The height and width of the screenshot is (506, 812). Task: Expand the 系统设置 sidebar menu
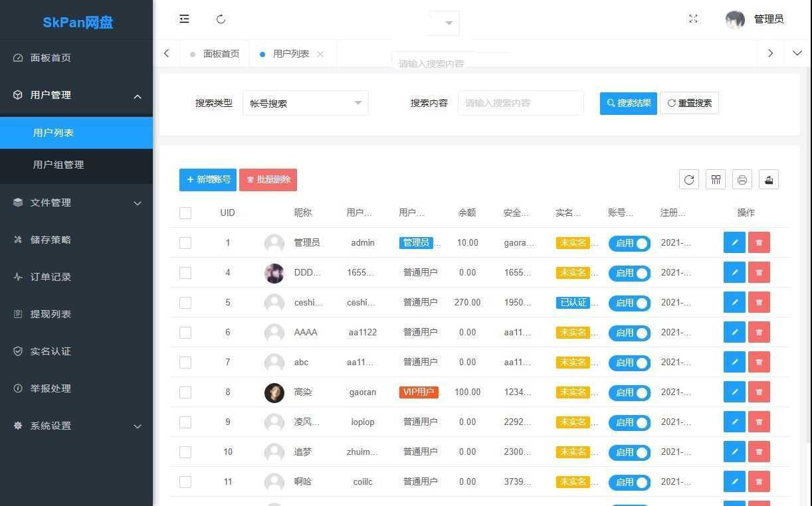coord(76,426)
